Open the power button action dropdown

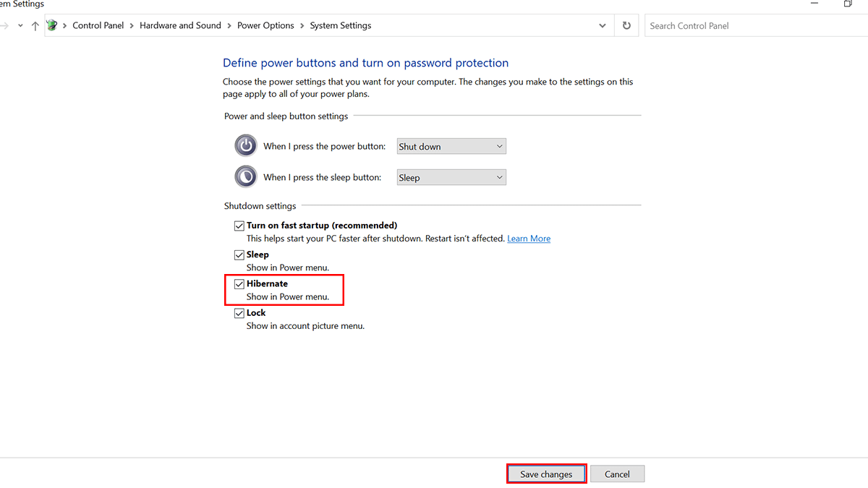[x=451, y=146]
